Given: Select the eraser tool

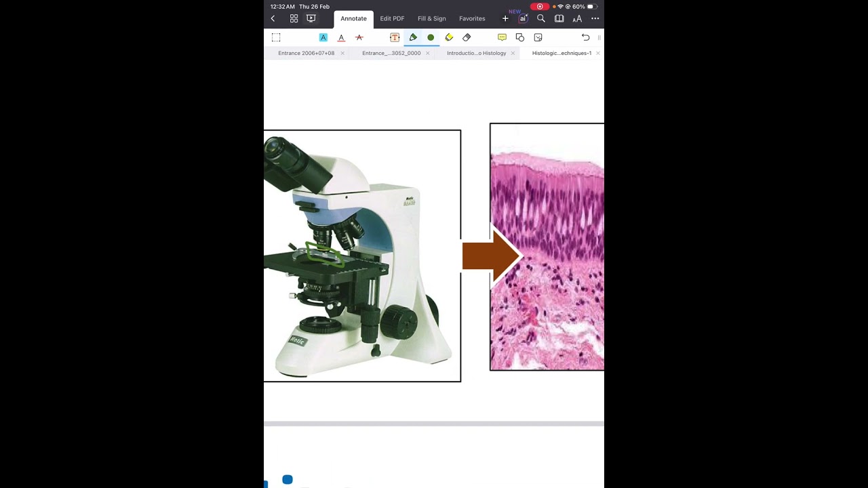Looking at the screenshot, I should [467, 37].
